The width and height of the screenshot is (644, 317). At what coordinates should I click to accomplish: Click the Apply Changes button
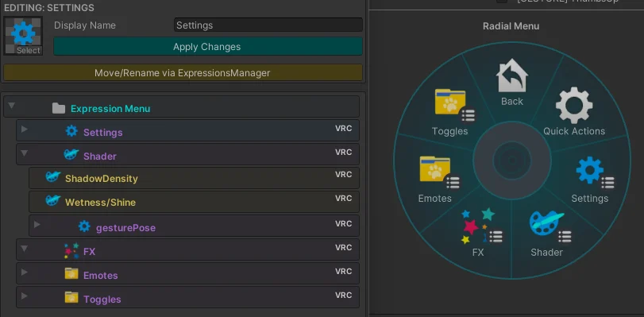coord(208,46)
